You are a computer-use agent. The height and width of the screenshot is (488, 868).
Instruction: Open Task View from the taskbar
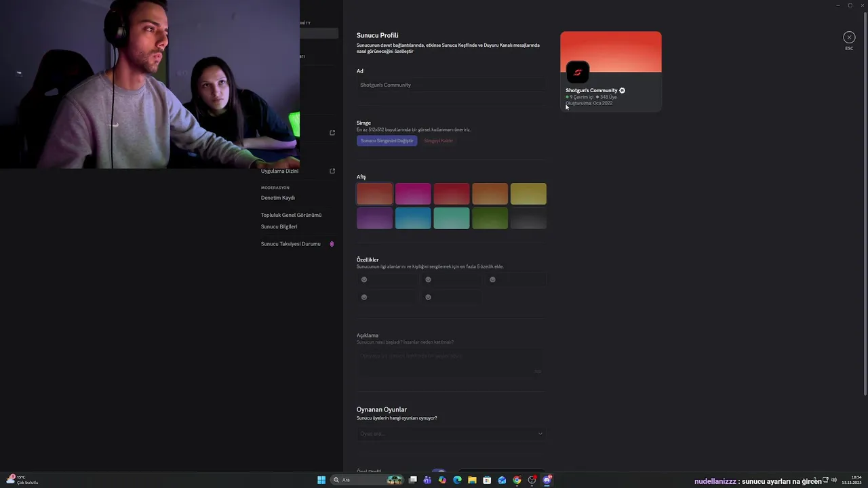tap(412, 480)
